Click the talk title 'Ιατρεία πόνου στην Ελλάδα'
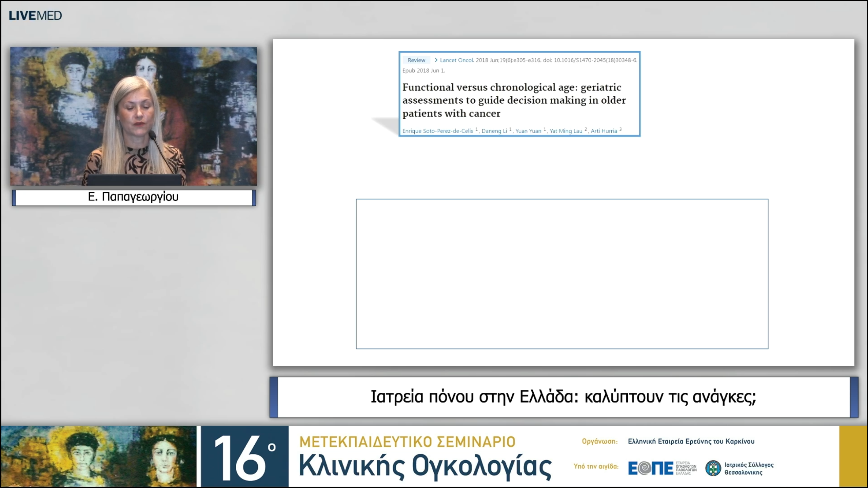The image size is (868, 488). [564, 397]
